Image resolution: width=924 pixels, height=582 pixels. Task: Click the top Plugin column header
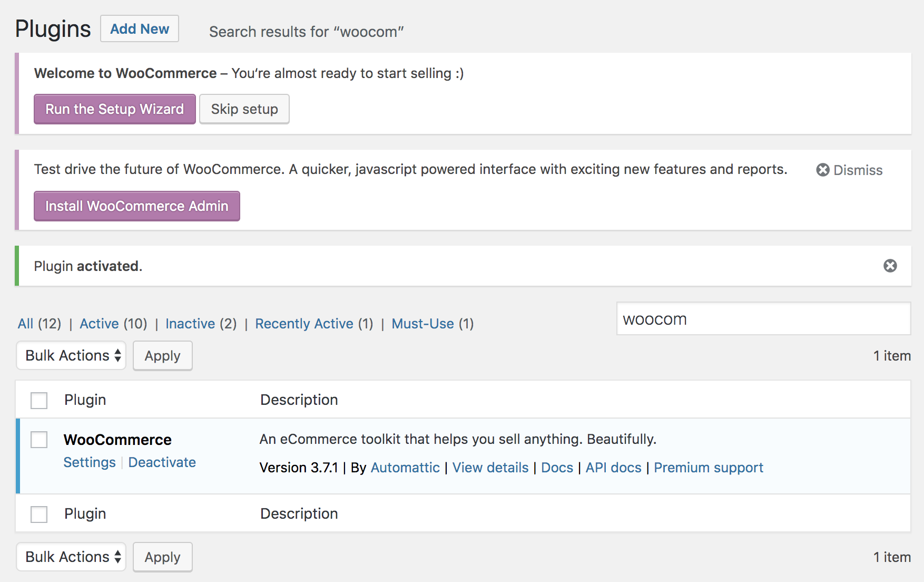85,400
